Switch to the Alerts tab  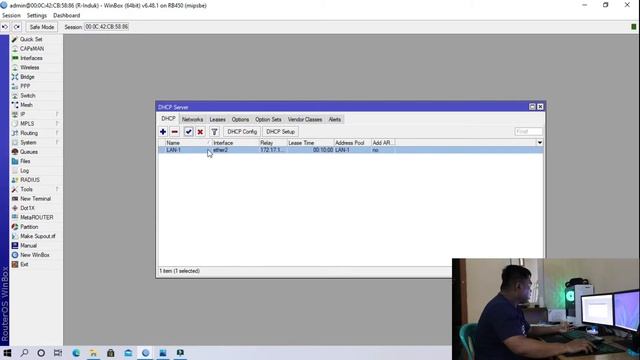[x=335, y=120]
